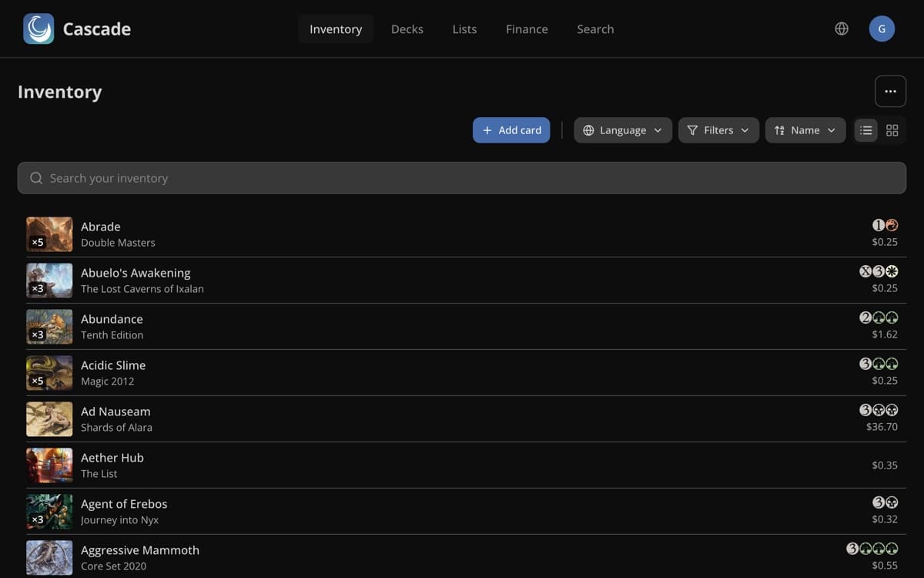Screen dimensions: 924x578
Task: Expand the Language dropdown
Action: click(623, 130)
